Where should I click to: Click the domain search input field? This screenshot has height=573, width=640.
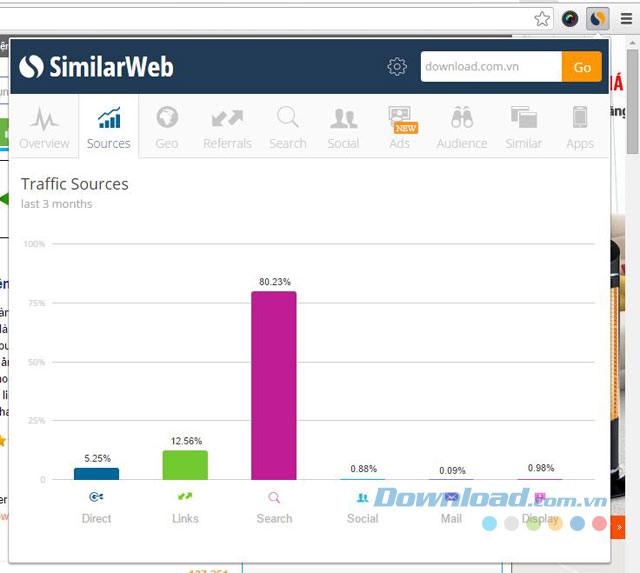(490, 67)
